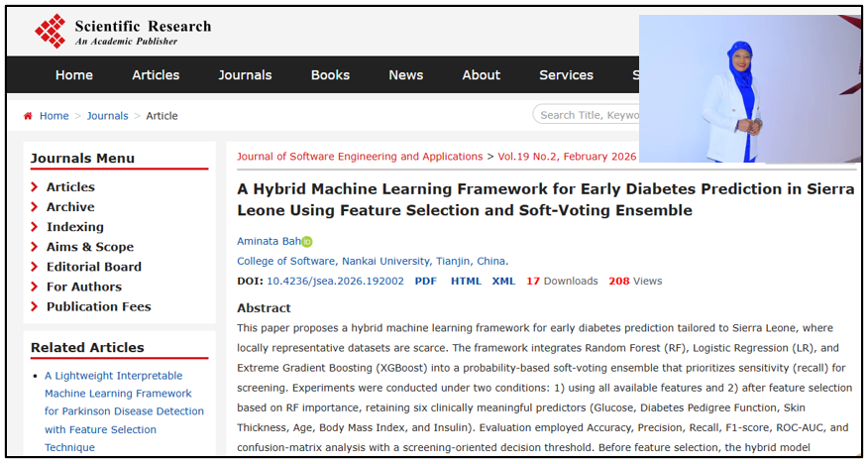Open the article DOI link
Image resolution: width=868 pixels, height=464 pixels.
click(335, 282)
